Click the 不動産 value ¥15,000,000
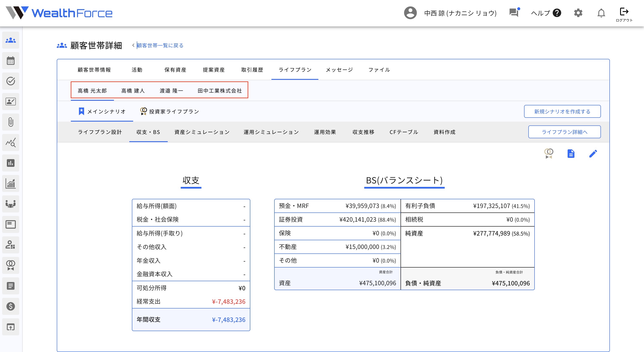Screen dimensions: 644x352 pyautogui.click(x=362, y=247)
